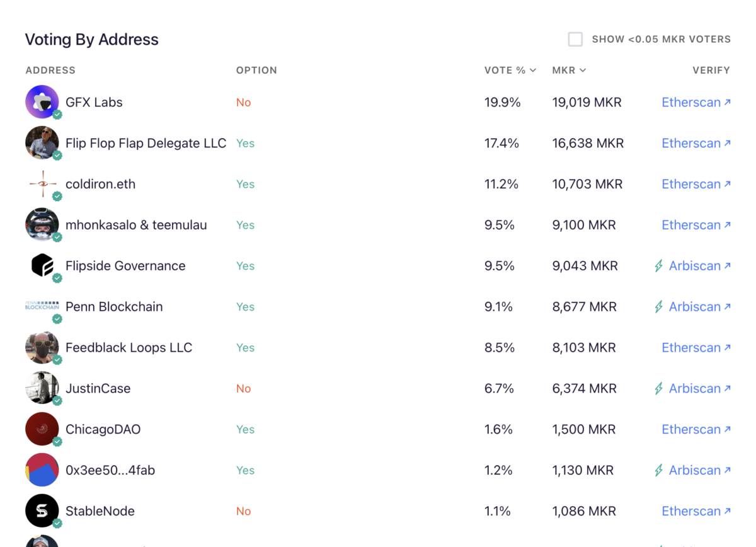The width and height of the screenshot is (756, 547).
Task: Click the coldiron.eth avatar icon
Action: click(x=42, y=184)
